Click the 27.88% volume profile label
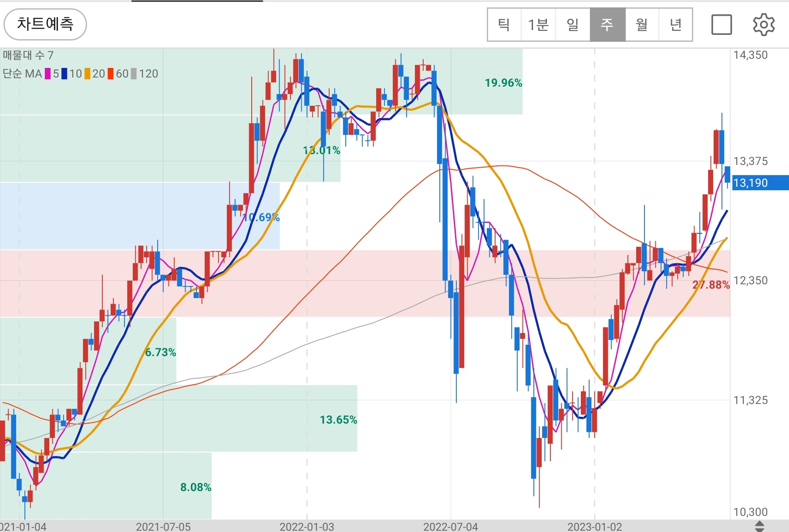Screen dimensions: 789x532 click(711, 285)
